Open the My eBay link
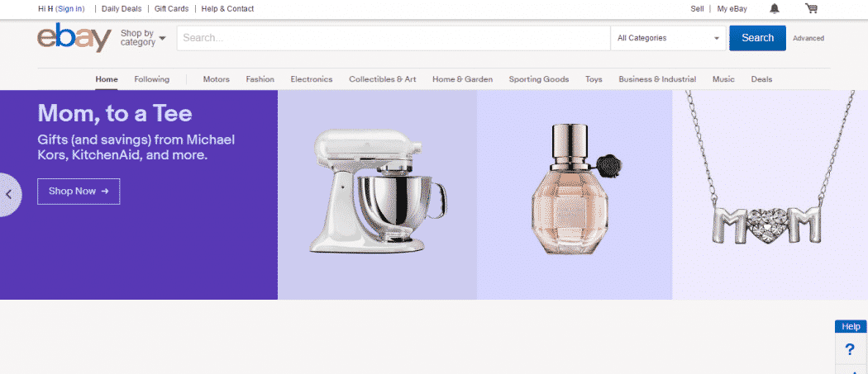Viewport: 868px width, 374px height. [732, 9]
